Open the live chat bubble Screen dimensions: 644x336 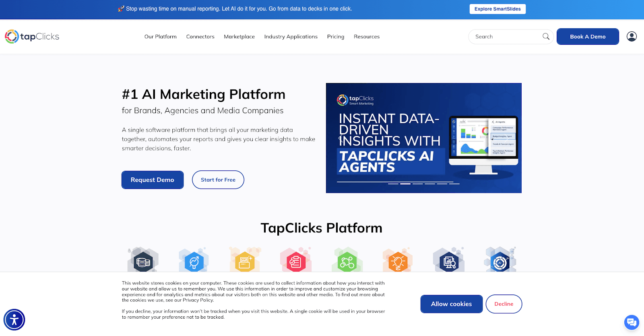632,322
